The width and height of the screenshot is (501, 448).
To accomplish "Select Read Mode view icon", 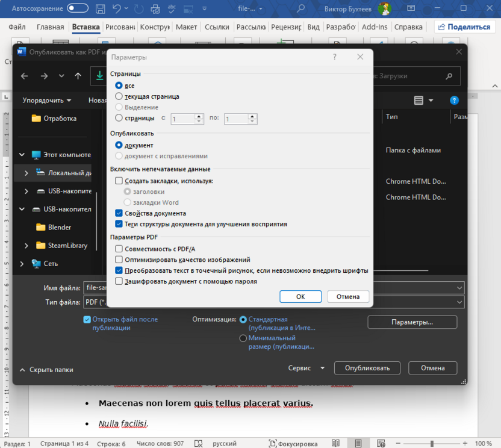I will click(x=335, y=443).
